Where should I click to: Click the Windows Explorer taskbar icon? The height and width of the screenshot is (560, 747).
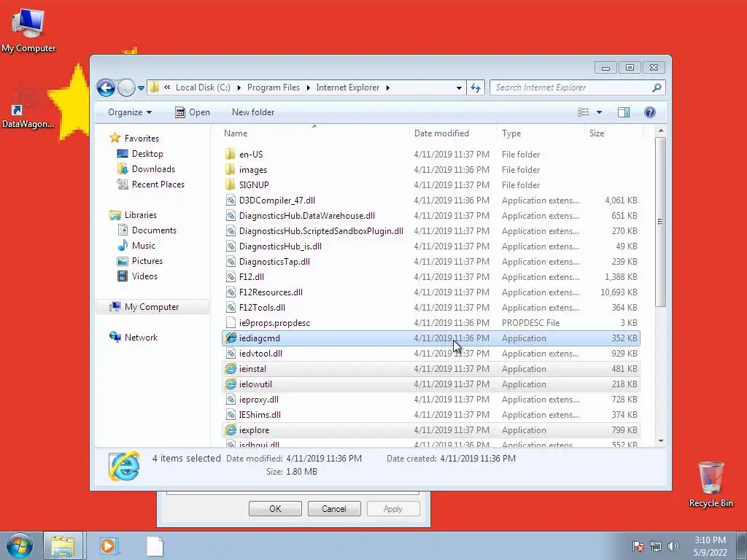(x=63, y=545)
